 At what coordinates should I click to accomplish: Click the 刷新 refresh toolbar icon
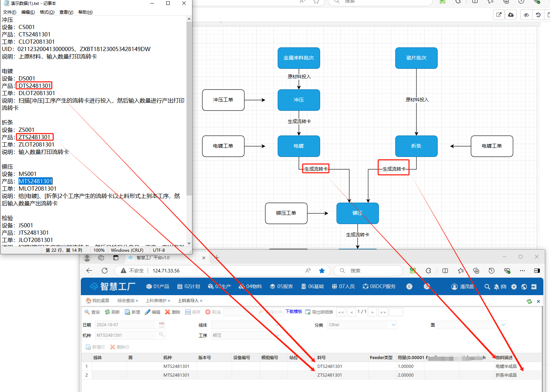(x=108, y=312)
